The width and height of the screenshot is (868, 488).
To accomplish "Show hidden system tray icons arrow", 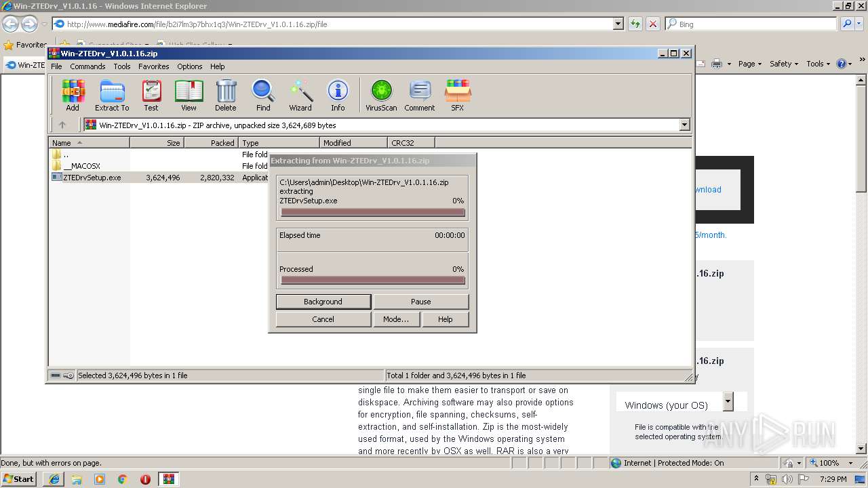I will (x=756, y=479).
